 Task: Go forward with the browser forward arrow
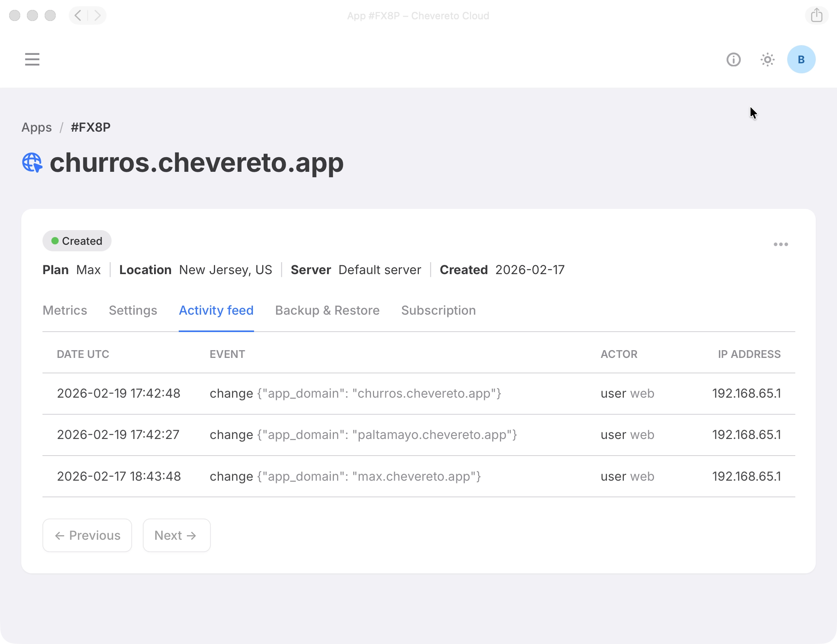(97, 15)
